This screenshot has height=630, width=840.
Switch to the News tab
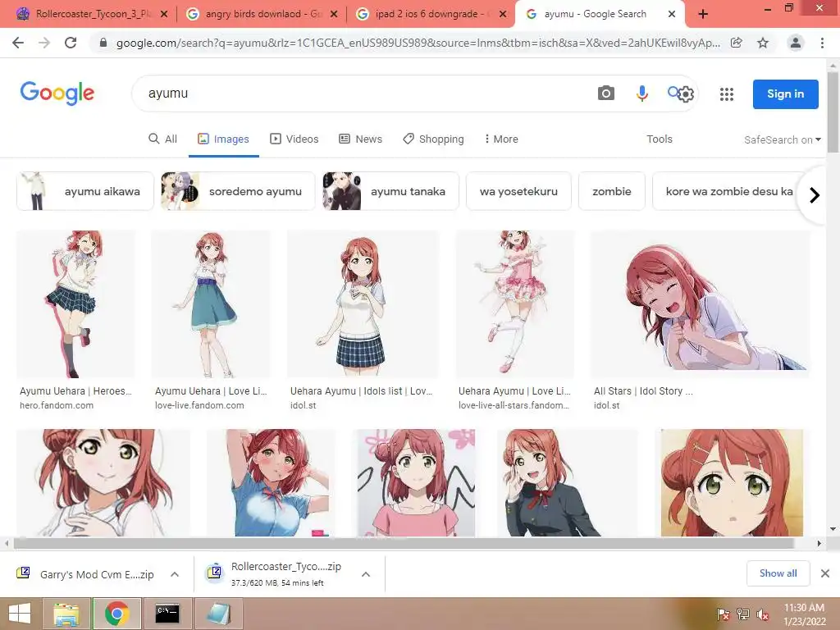(360, 139)
